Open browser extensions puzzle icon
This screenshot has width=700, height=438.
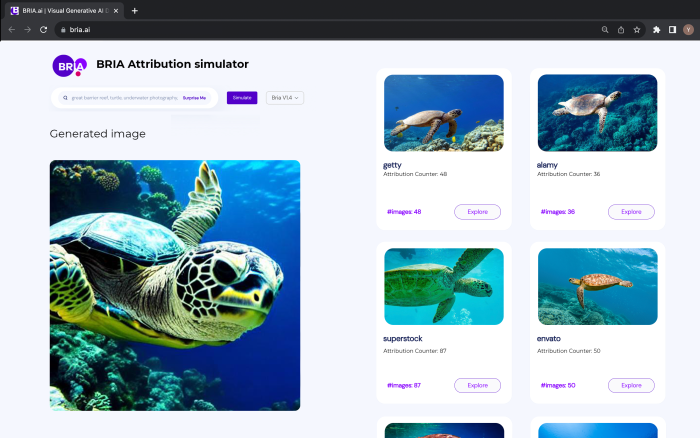(x=656, y=30)
